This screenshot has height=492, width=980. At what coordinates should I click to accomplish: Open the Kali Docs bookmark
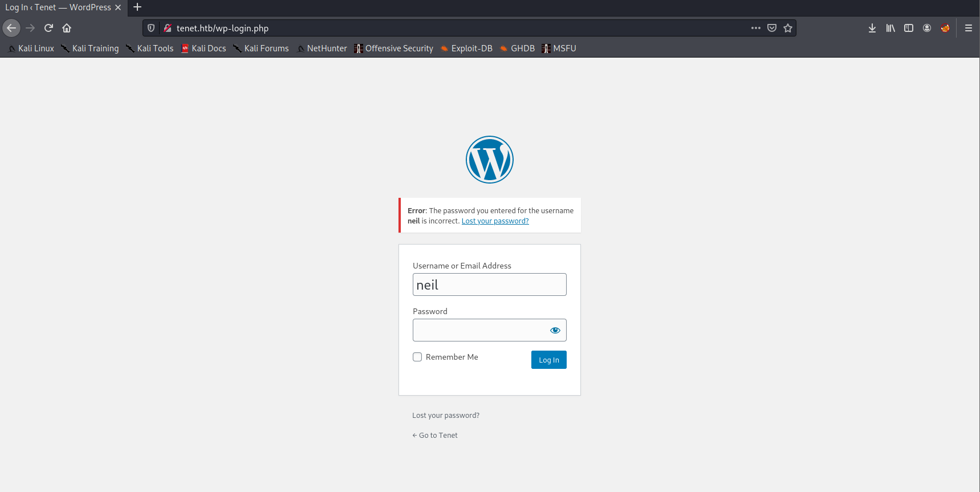[x=204, y=48]
